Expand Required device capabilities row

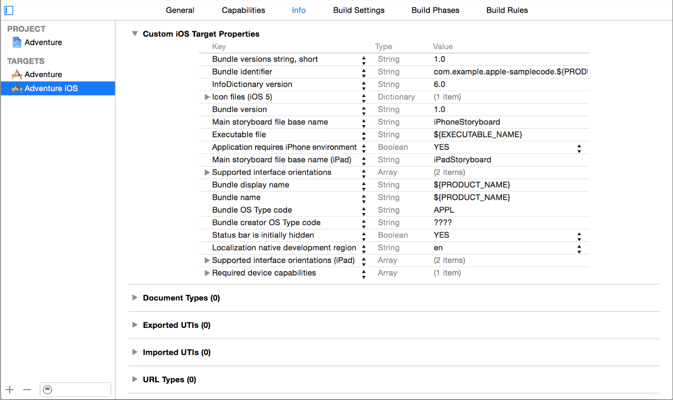[207, 273]
